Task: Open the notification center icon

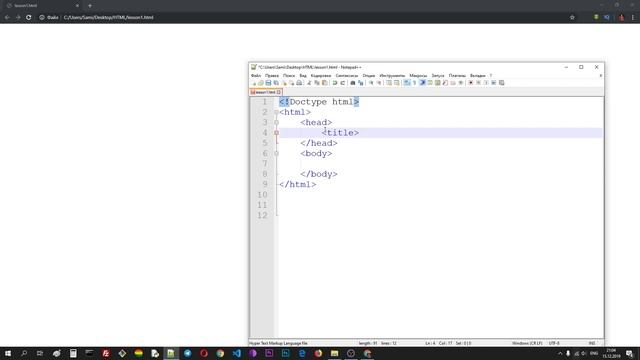Action: [x=630, y=353]
